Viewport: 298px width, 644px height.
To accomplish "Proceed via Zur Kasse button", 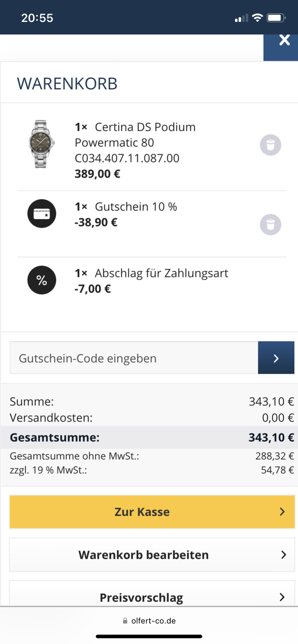I will pos(152,512).
